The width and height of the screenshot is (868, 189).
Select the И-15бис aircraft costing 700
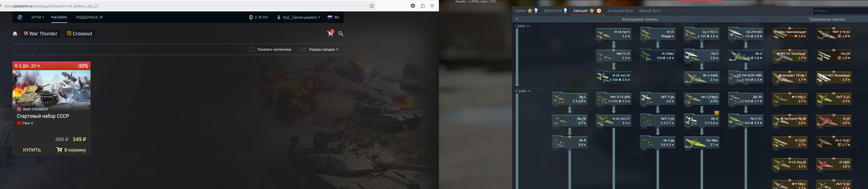[657, 56]
